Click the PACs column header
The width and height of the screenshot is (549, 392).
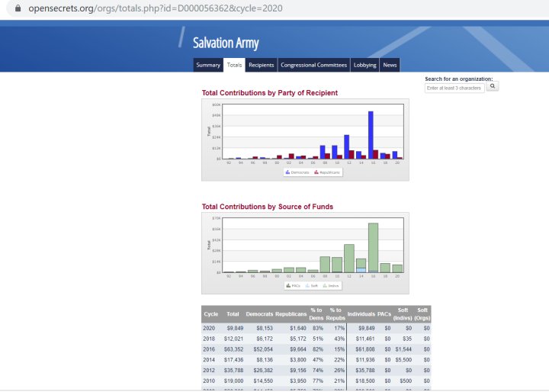point(384,314)
